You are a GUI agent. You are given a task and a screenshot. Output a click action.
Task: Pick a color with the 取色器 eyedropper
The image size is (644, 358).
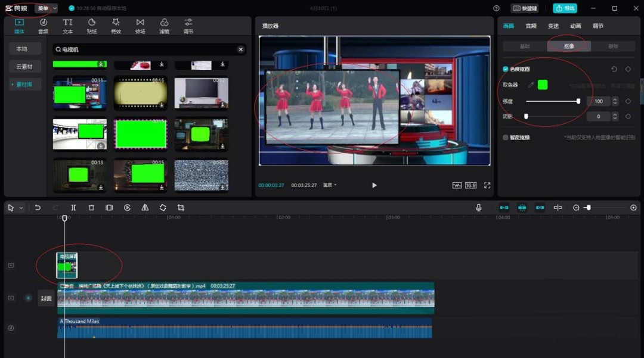pyautogui.click(x=531, y=85)
